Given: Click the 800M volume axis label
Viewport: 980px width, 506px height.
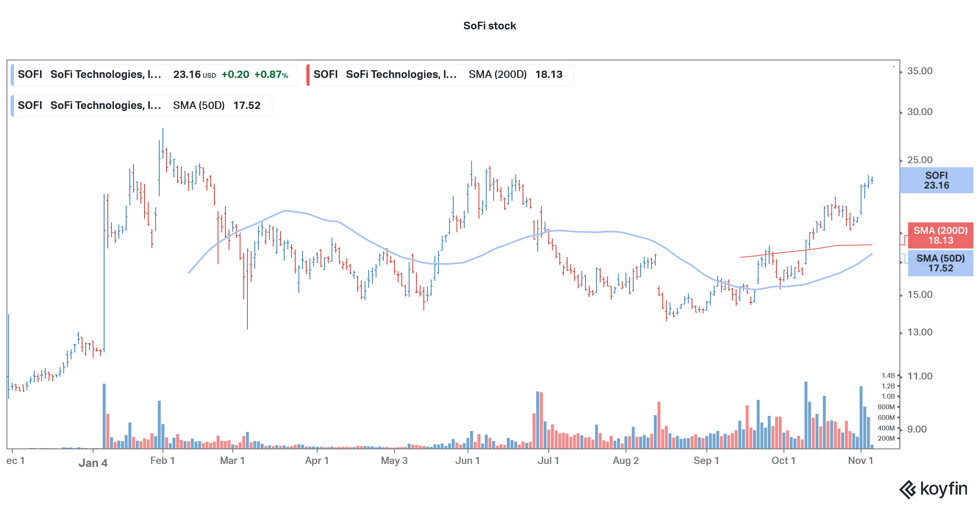Looking at the screenshot, I should pos(886,407).
